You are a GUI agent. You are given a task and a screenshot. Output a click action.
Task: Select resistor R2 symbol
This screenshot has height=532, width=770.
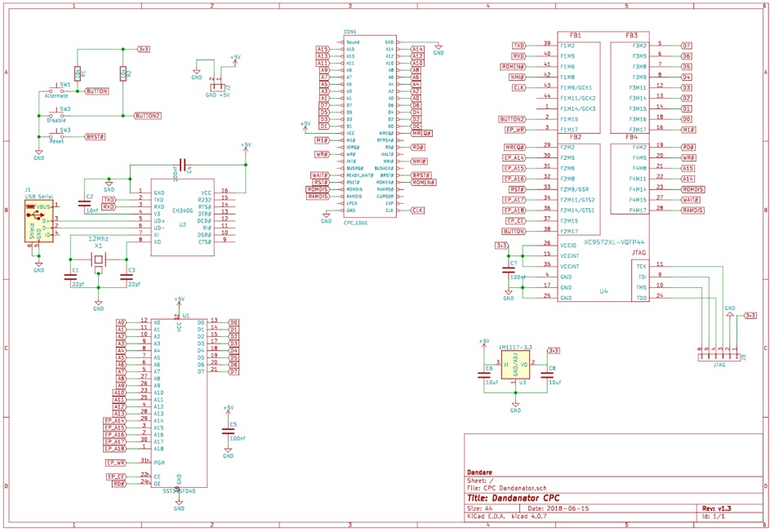click(x=122, y=74)
